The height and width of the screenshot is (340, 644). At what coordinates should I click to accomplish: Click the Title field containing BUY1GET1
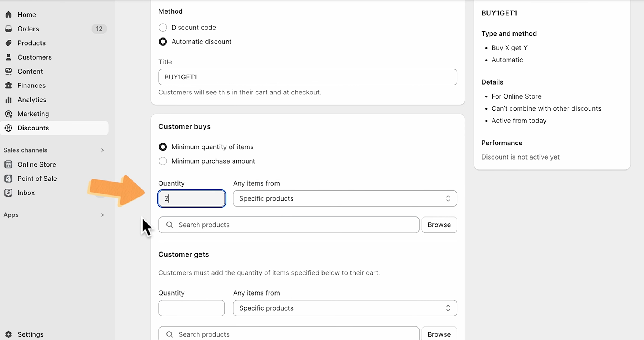pyautogui.click(x=308, y=77)
